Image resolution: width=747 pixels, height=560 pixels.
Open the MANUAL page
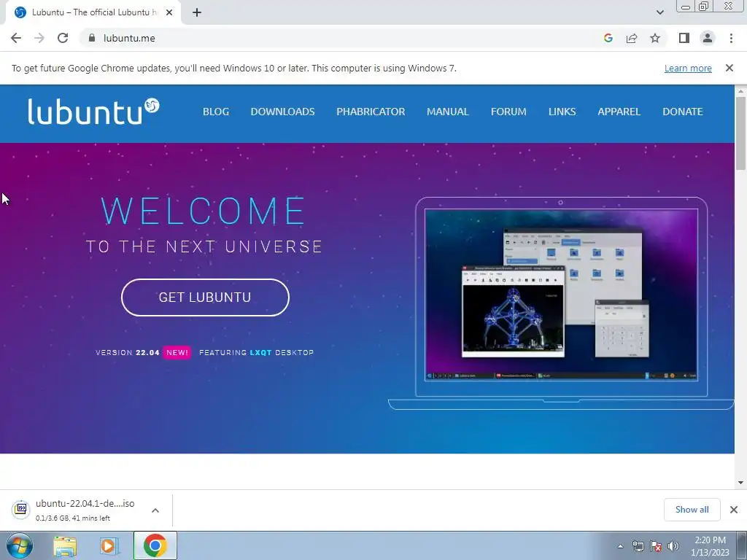coord(447,112)
